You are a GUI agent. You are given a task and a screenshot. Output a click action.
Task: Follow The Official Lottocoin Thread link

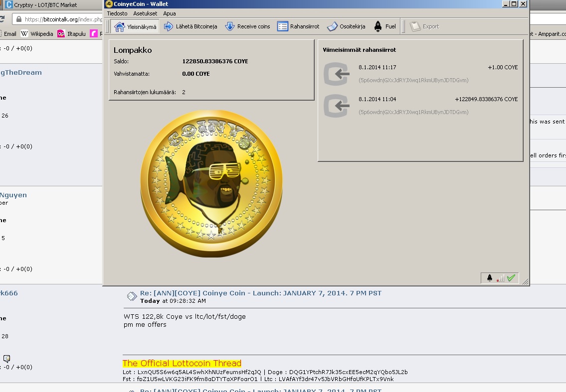coord(182,363)
